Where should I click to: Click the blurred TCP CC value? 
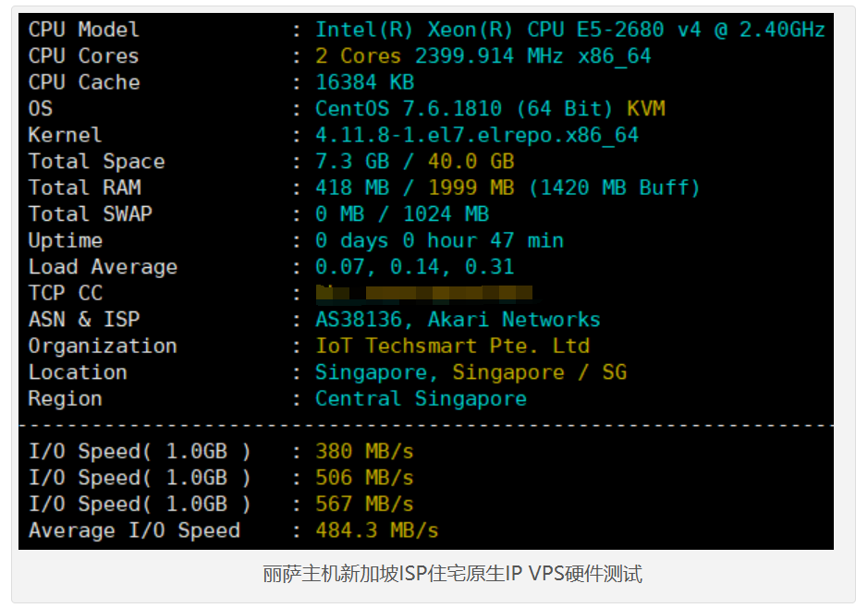(424, 294)
